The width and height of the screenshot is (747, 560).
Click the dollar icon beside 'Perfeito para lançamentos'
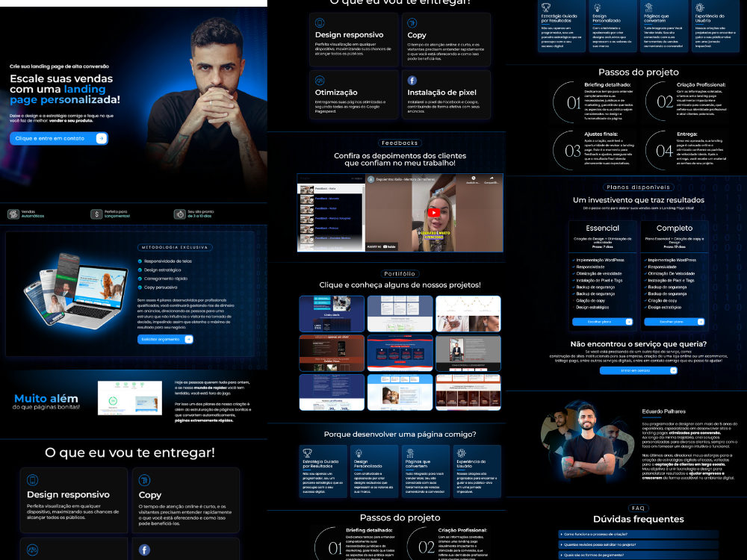tap(96, 214)
